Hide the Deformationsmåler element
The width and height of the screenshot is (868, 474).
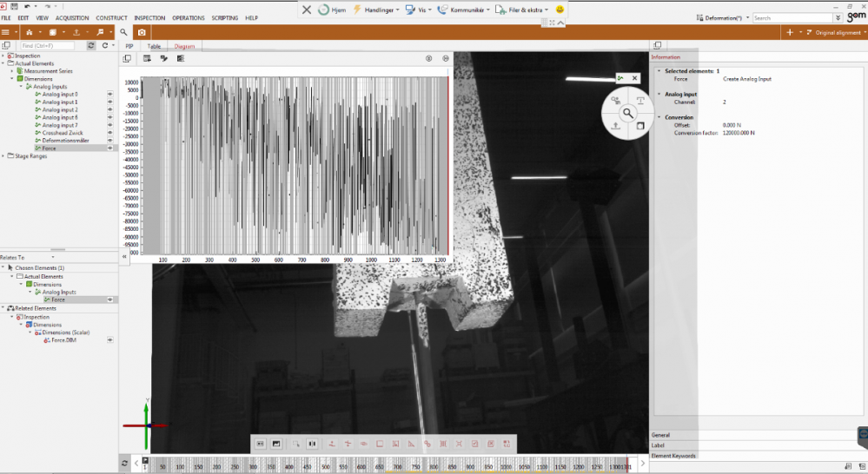pyautogui.click(x=110, y=141)
